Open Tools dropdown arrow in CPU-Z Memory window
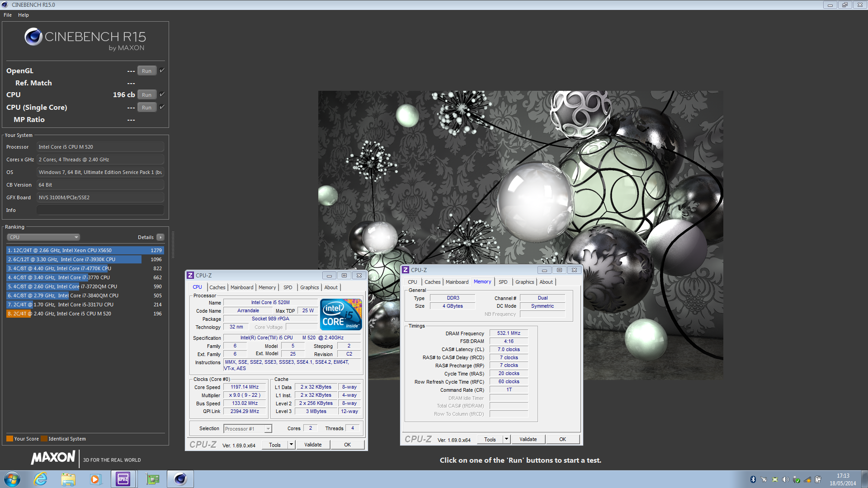Viewport: 868px width, 488px height. [x=506, y=439]
